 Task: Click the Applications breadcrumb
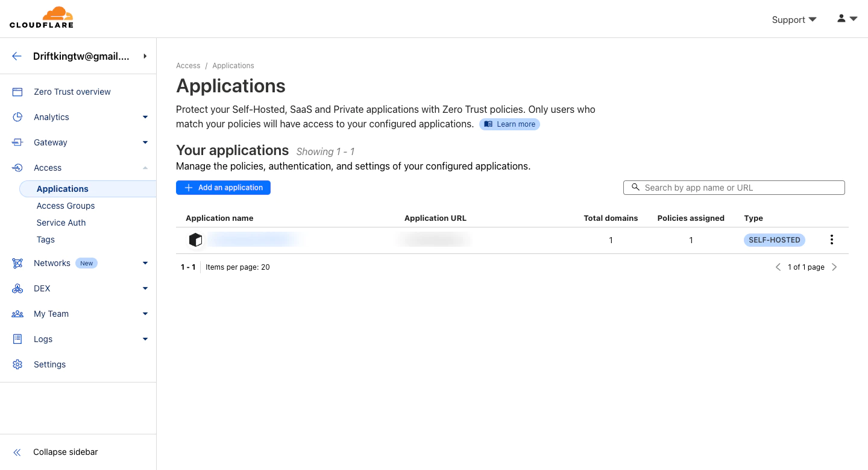tap(233, 66)
